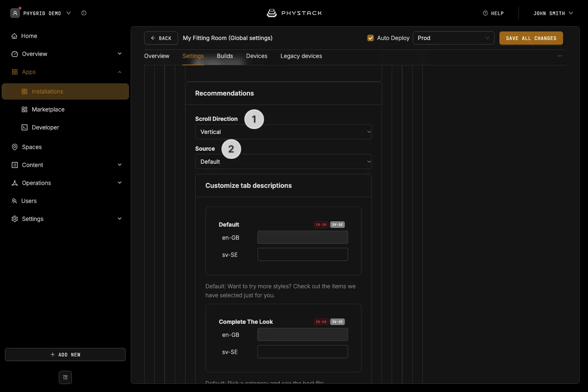Click the Marketplace icon
The image size is (588, 392).
point(24,109)
